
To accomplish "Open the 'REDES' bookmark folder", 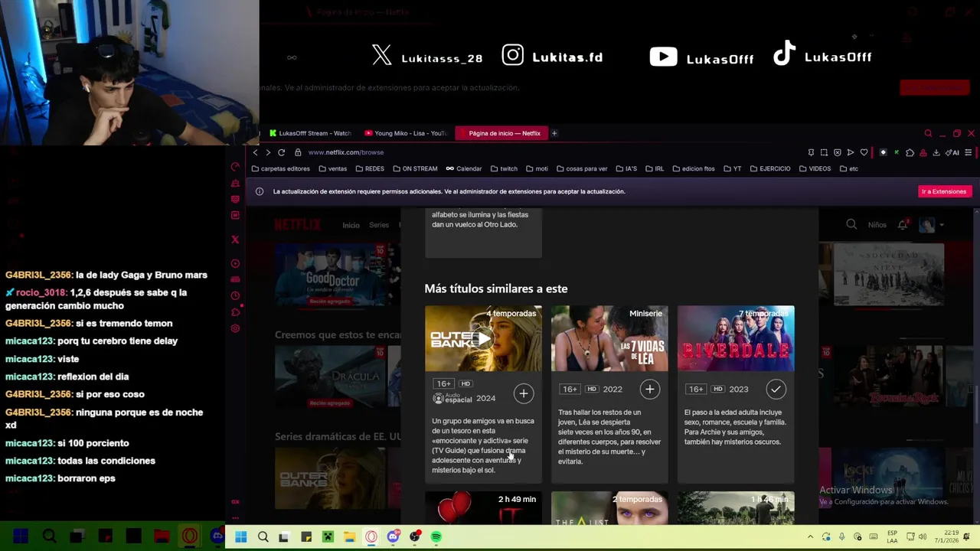I will tap(370, 168).
